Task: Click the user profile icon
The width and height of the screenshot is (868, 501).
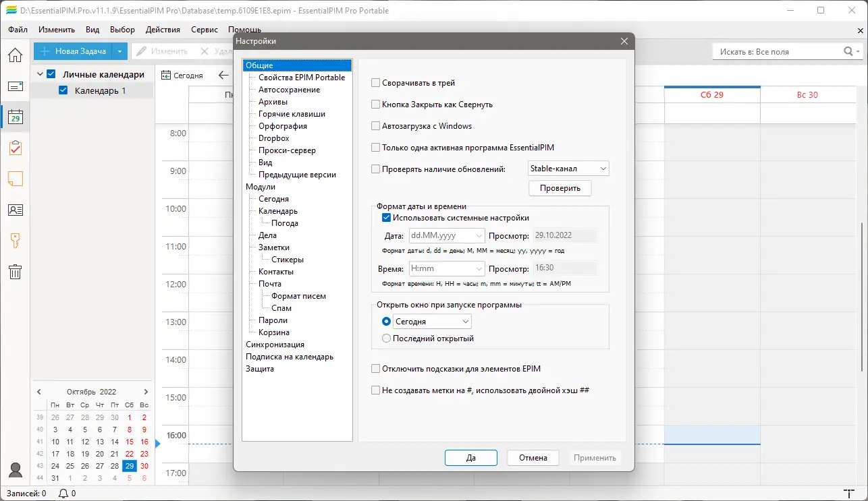Action: (x=15, y=470)
